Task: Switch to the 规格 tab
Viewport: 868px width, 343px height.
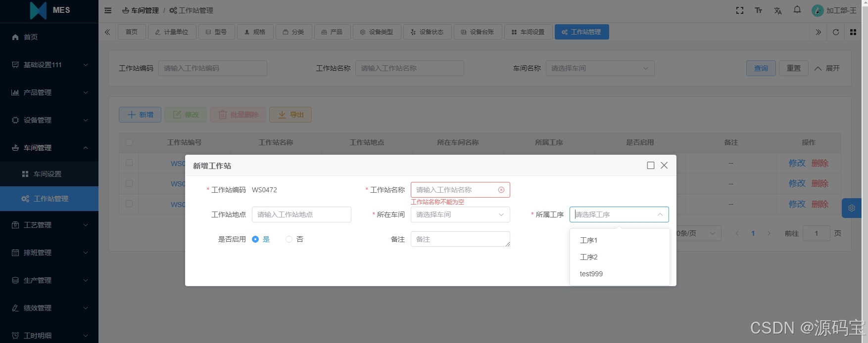Action: coord(255,32)
